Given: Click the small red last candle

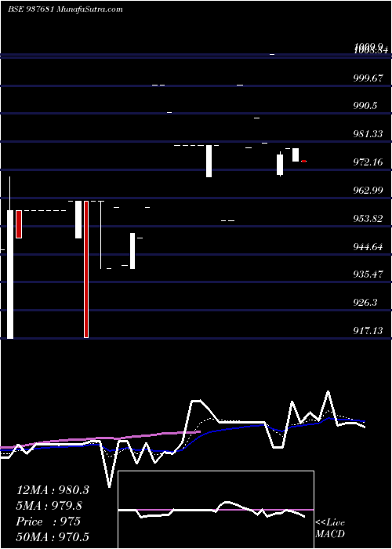Looking at the screenshot, I should pyautogui.click(x=304, y=161).
